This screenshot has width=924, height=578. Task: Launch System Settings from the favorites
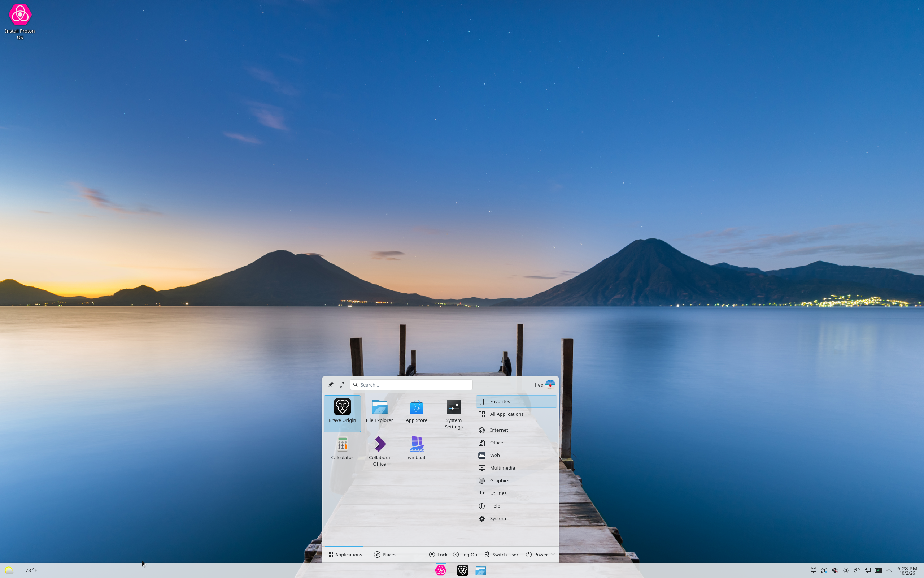[x=454, y=413]
